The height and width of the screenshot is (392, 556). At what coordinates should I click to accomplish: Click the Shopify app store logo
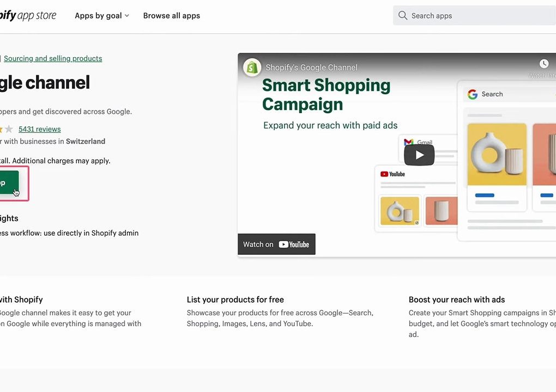pyautogui.click(x=28, y=16)
